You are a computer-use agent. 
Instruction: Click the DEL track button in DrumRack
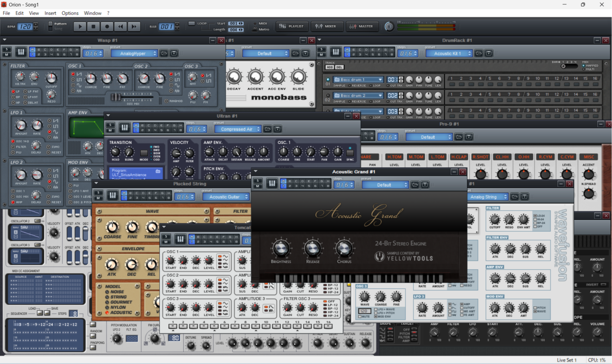pyautogui.click(x=339, y=67)
